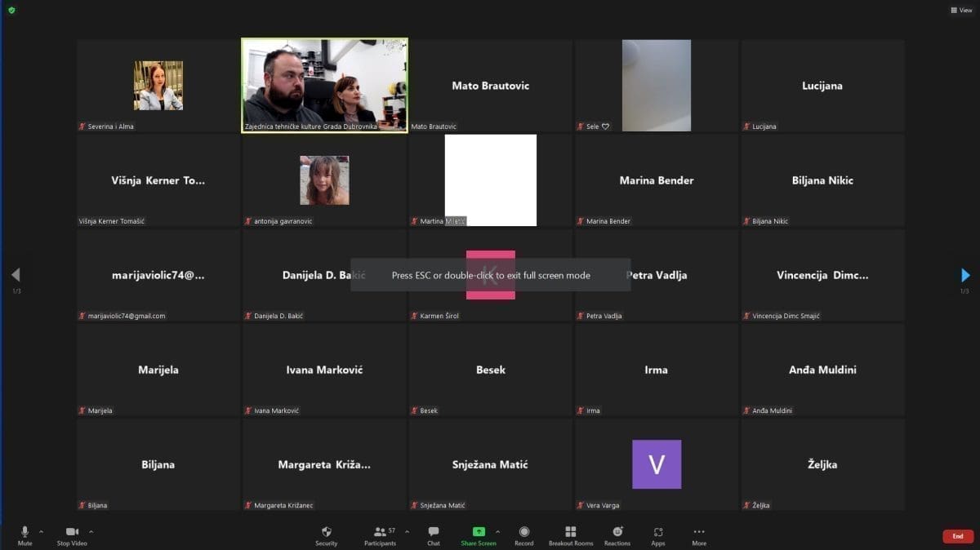
Task: Select the Zajednica tehničke kulture video tile
Action: (324, 85)
